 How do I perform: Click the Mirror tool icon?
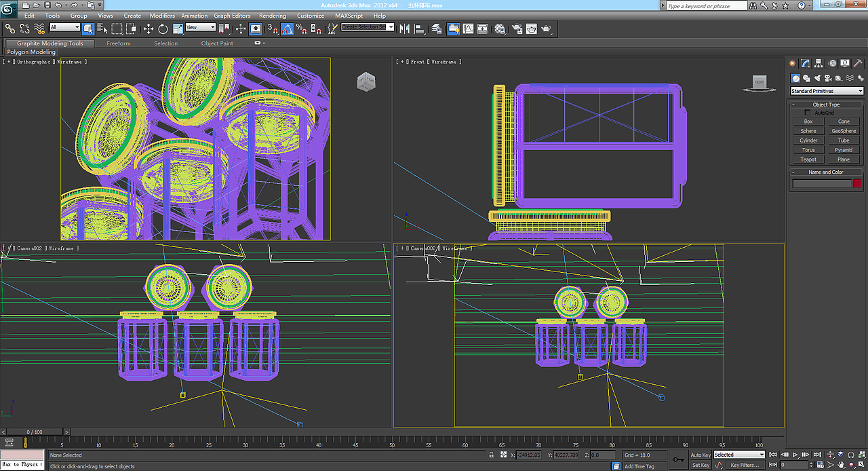[x=404, y=29]
